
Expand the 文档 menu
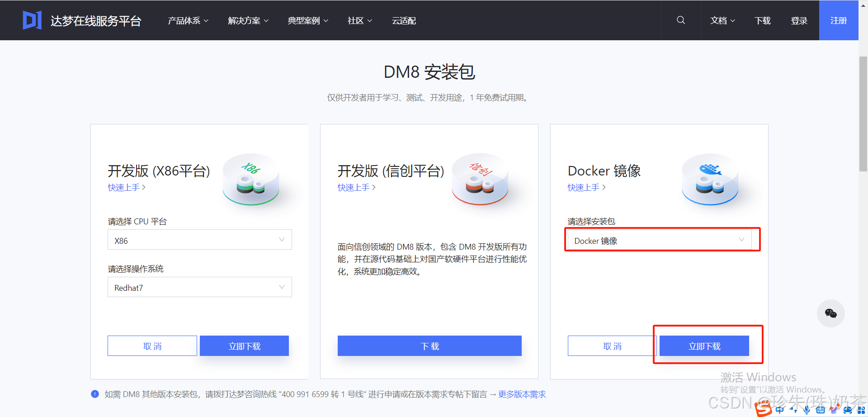(722, 21)
